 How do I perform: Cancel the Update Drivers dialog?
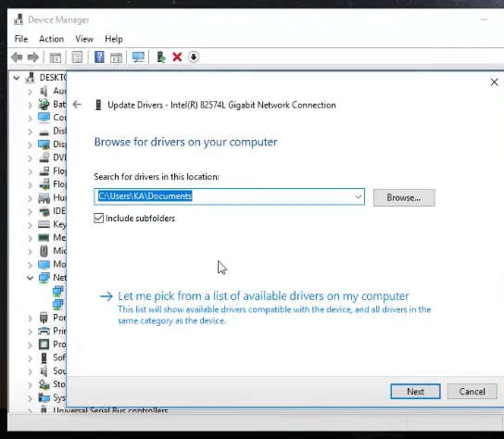pyautogui.click(x=472, y=392)
